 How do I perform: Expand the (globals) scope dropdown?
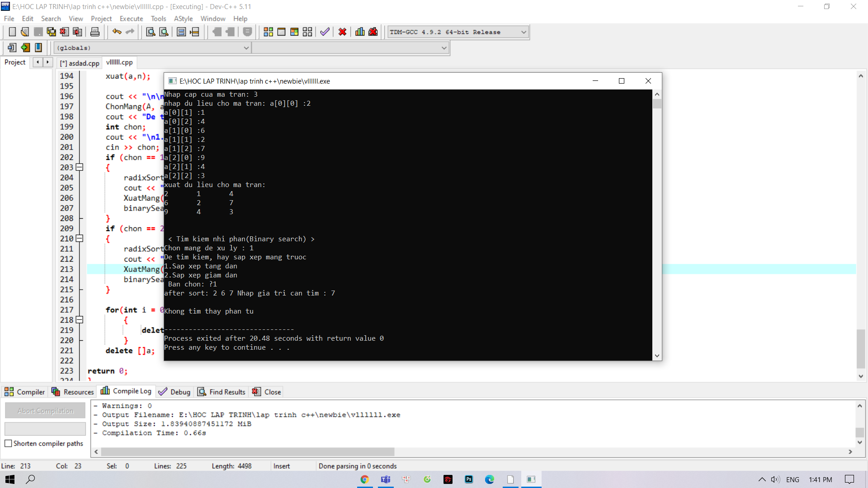[246, 48]
